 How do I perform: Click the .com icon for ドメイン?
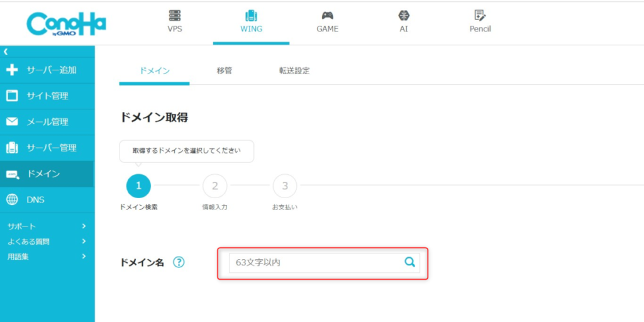[13, 175]
